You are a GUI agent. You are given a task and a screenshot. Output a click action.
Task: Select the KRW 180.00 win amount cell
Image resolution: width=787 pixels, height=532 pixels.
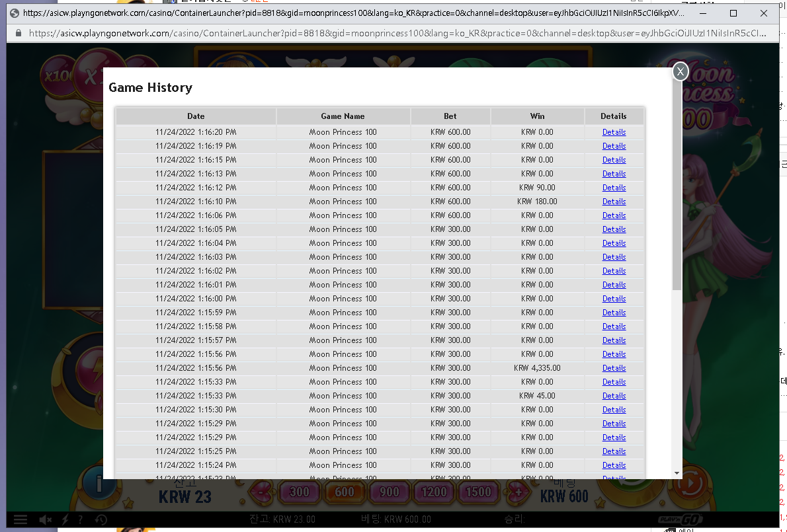[x=537, y=201]
